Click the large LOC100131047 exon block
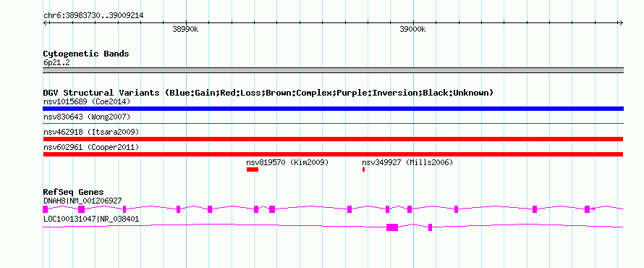Image resolution: width=644 pixels, height=268 pixels. click(392, 227)
